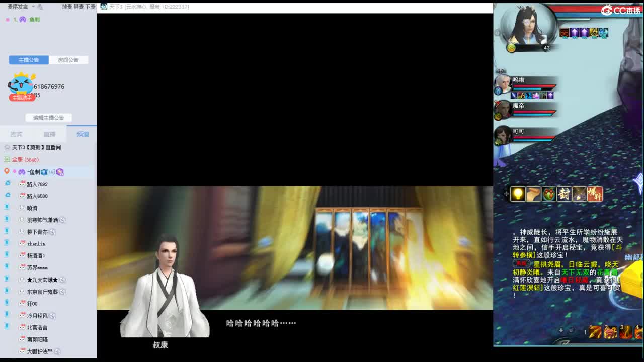The height and width of the screenshot is (362, 644).
Task: Click the 红莲溟钻 item link in chat
Action: point(527,288)
